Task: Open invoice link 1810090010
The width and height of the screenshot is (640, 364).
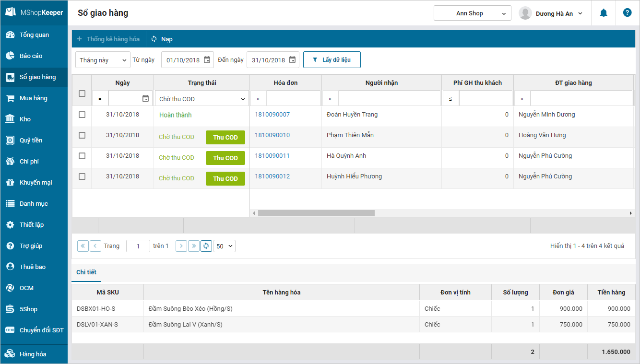Action: click(x=273, y=135)
